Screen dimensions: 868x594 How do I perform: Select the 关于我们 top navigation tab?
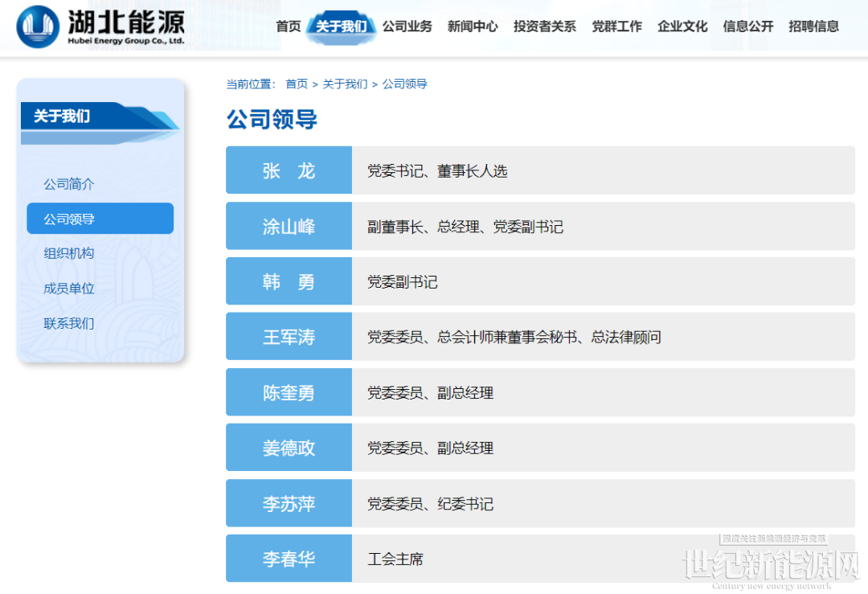click(x=341, y=27)
